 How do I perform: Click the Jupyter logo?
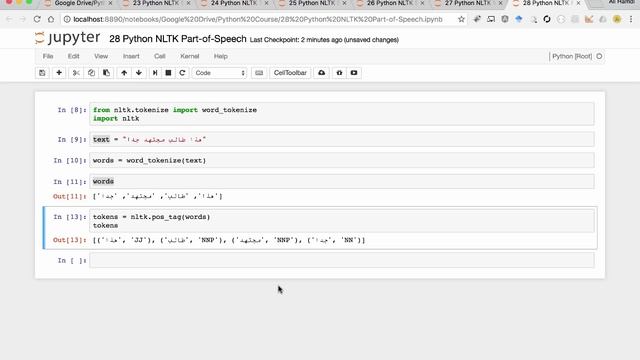click(67, 38)
